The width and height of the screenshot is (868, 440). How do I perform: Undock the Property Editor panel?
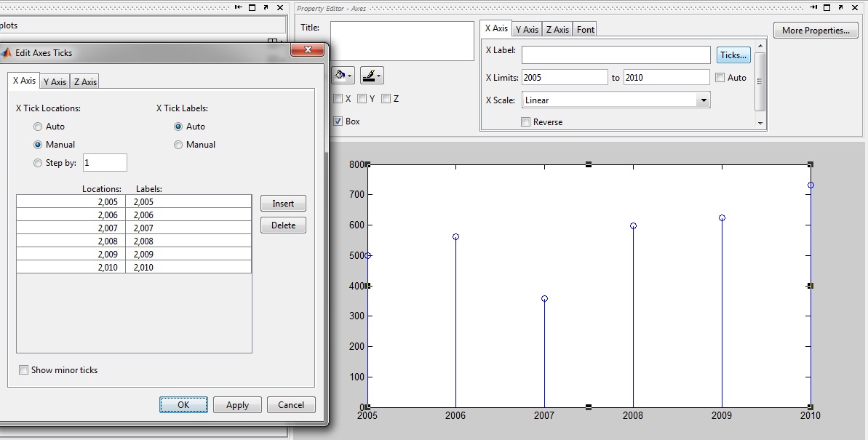click(841, 7)
